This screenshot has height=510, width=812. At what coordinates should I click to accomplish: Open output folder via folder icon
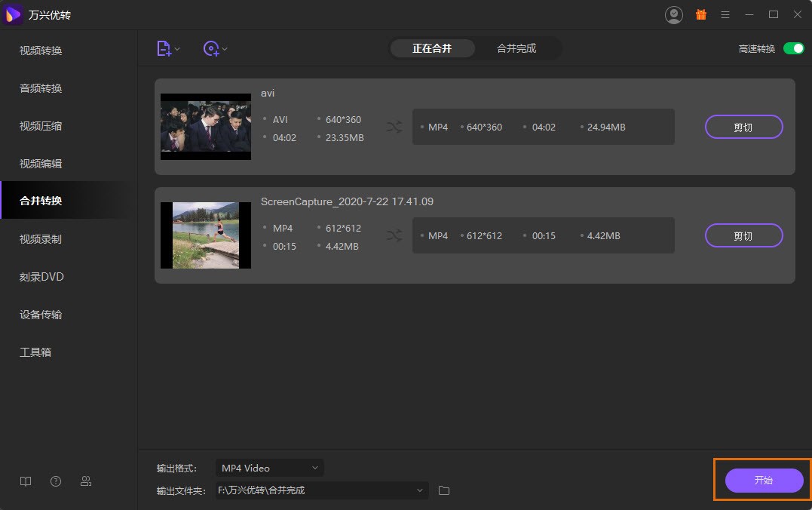[x=444, y=490]
